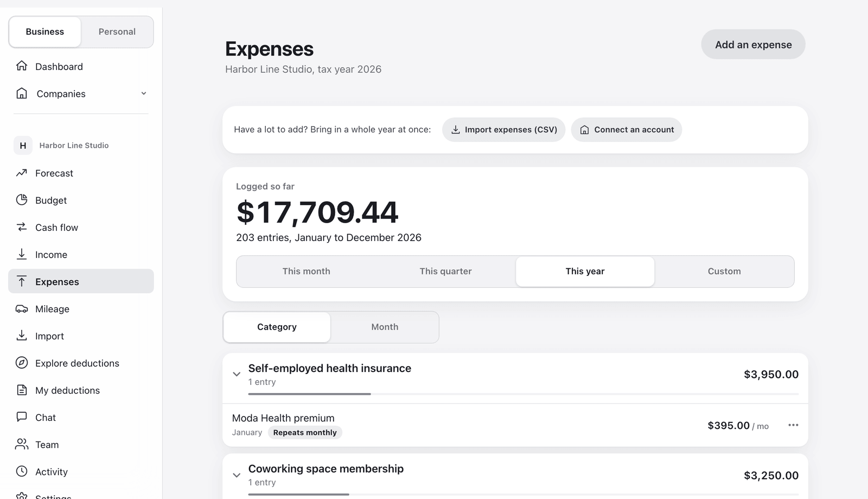Viewport: 868px width, 499px height.
Task: Select the This quarter period tab
Action: tap(445, 271)
